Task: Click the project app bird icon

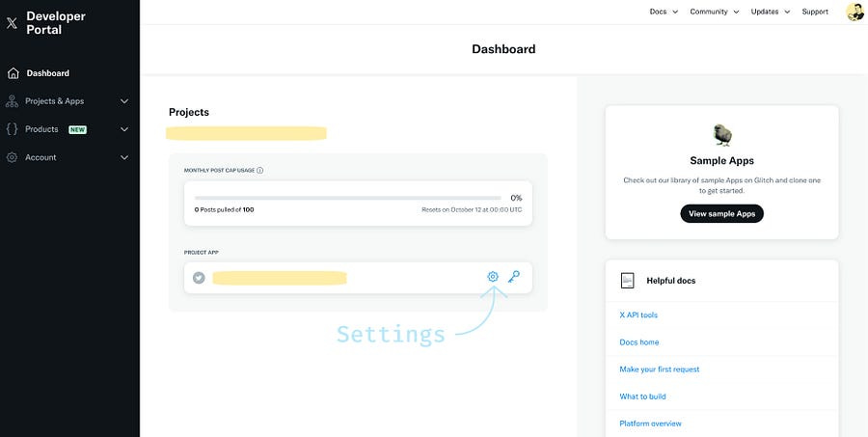Action: [x=199, y=278]
